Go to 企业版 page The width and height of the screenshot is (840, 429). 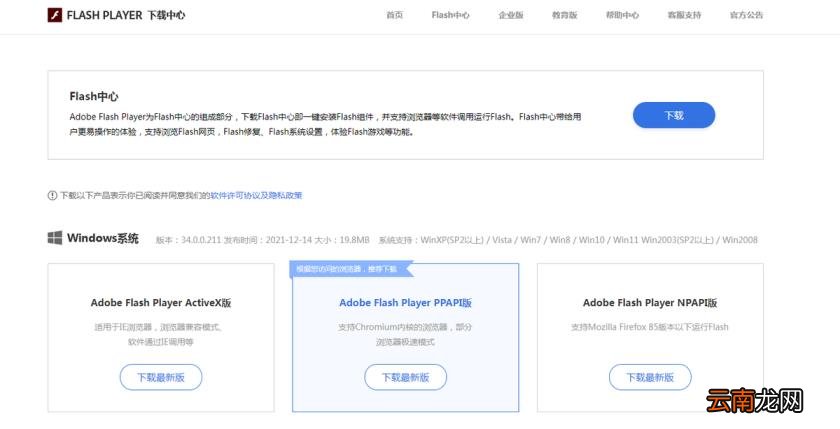[x=511, y=15]
